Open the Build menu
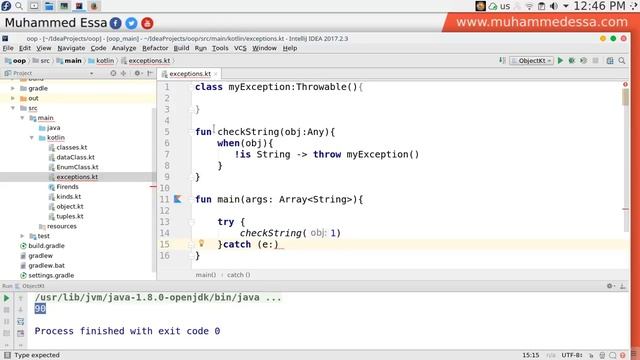This screenshot has width=640, height=360. tap(181, 48)
